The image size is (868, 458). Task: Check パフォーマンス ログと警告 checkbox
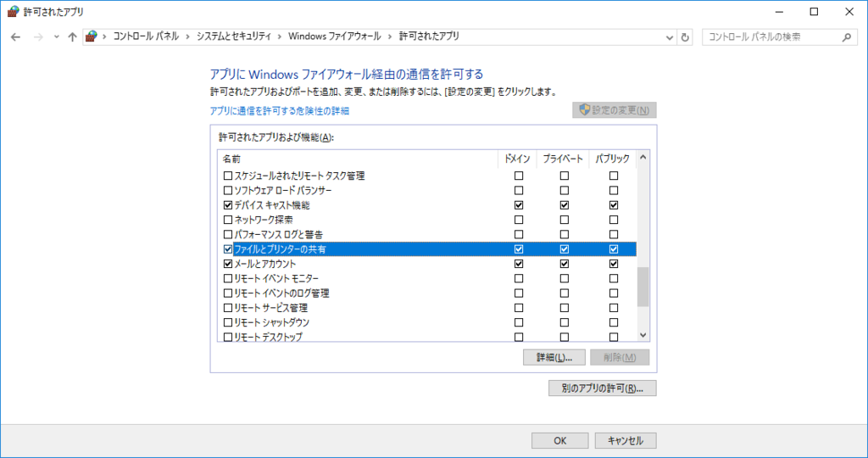(x=227, y=234)
